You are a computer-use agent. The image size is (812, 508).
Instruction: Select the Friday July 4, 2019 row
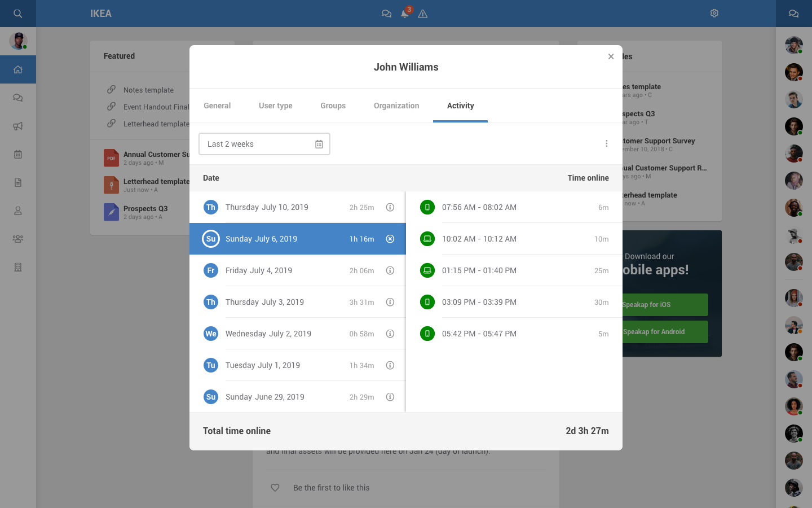click(x=297, y=270)
